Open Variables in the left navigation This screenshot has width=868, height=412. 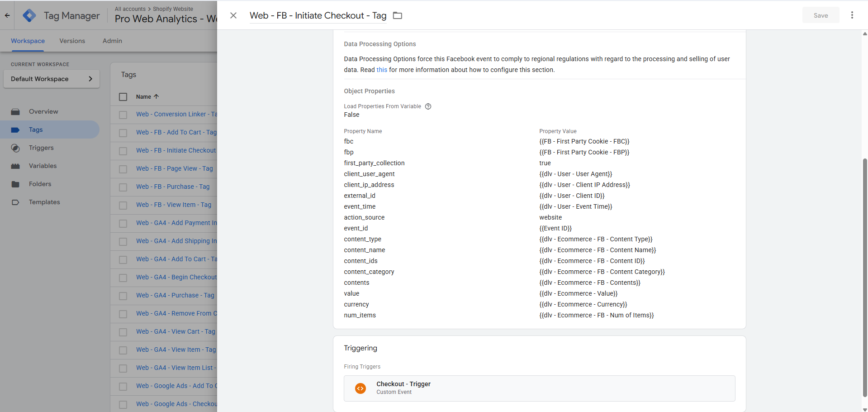pos(43,166)
